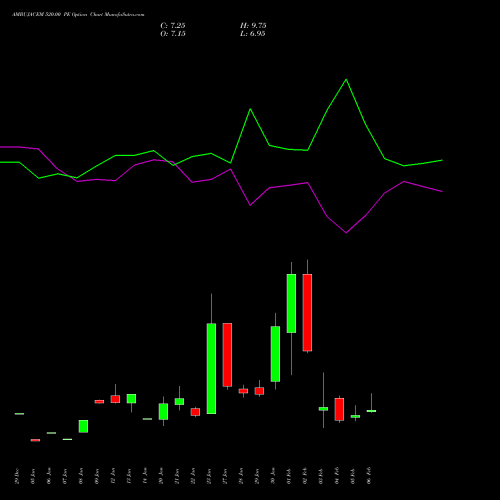500x500 pixels.
Task: Select the green candle above 30 Jan
Action: pyautogui.click(x=275, y=354)
